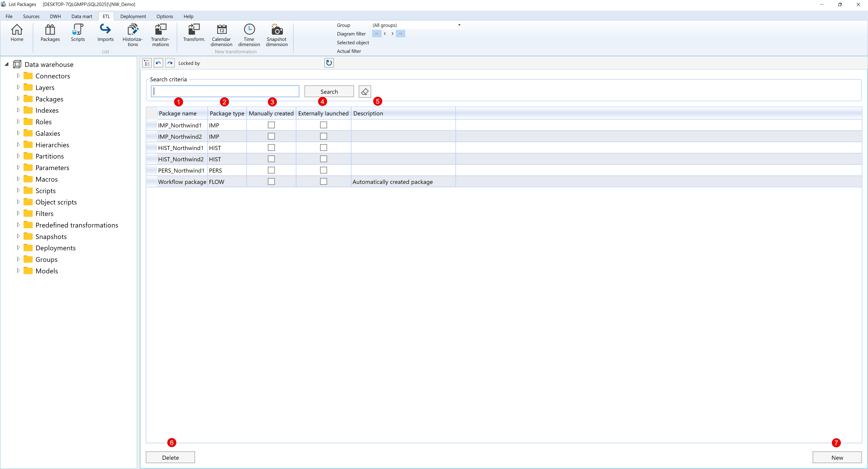Click the New button at bottom
868x469 pixels.
837,457
